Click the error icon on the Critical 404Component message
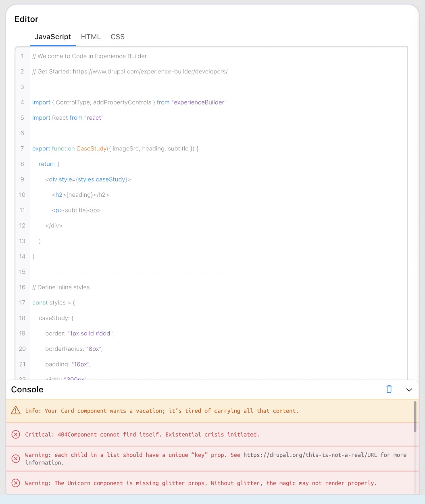 (16, 434)
